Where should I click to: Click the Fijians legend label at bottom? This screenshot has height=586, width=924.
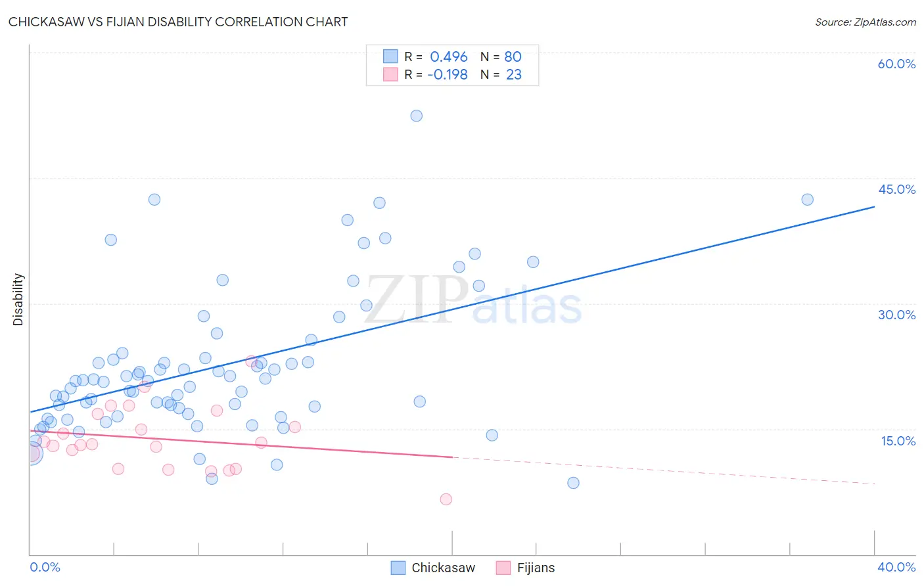pos(536,568)
